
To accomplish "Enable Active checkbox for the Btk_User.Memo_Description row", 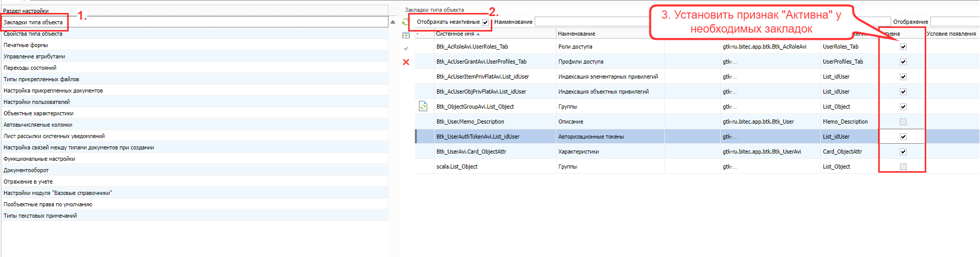I will (903, 122).
